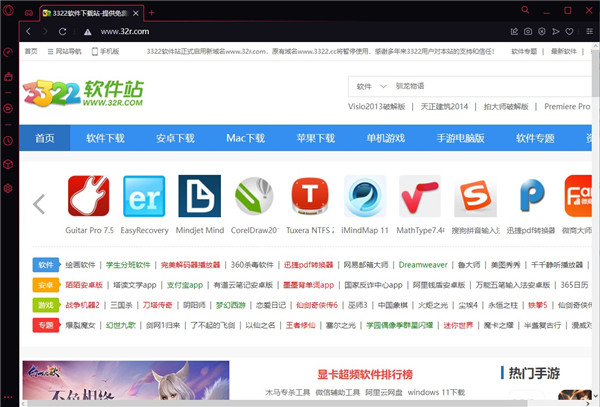Switch to 手机版 mobile version
Image resolution: width=600 pixels, height=407 pixels.
point(106,51)
